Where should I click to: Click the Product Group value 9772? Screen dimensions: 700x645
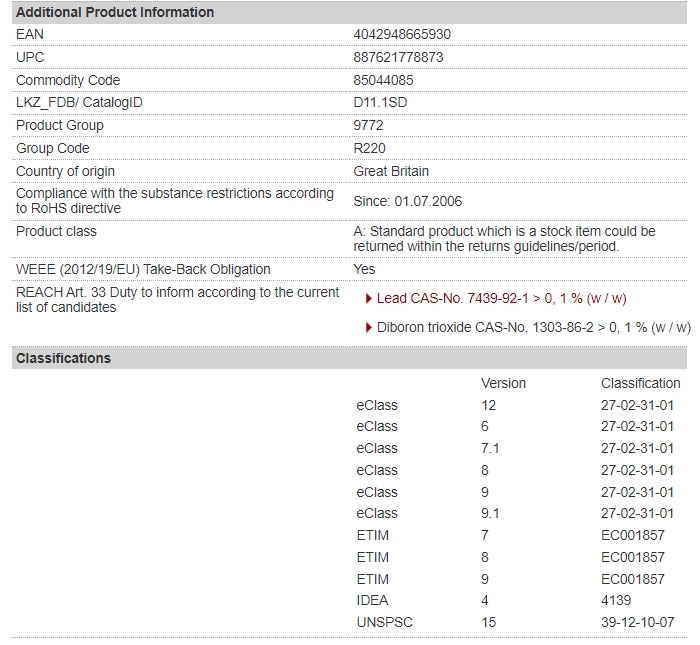click(x=368, y=125)
